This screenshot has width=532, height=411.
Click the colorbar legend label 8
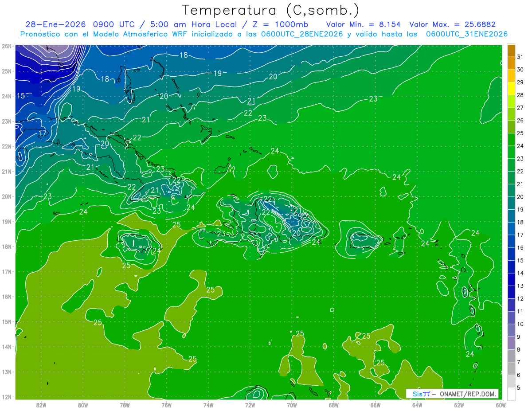pos(519,349)
